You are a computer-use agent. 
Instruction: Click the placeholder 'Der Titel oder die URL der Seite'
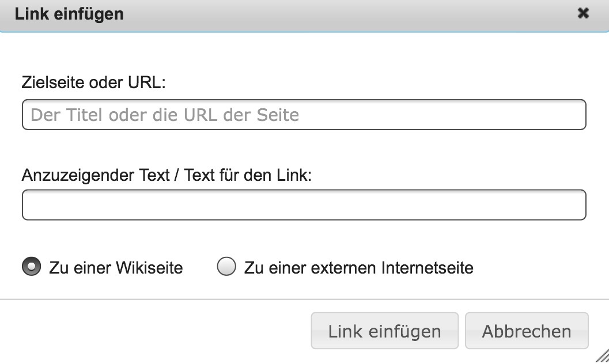tap(165, 115)
